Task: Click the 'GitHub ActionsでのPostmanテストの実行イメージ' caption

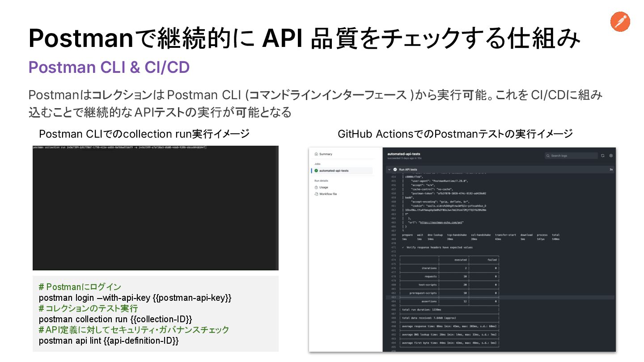Action: (455, 134)
